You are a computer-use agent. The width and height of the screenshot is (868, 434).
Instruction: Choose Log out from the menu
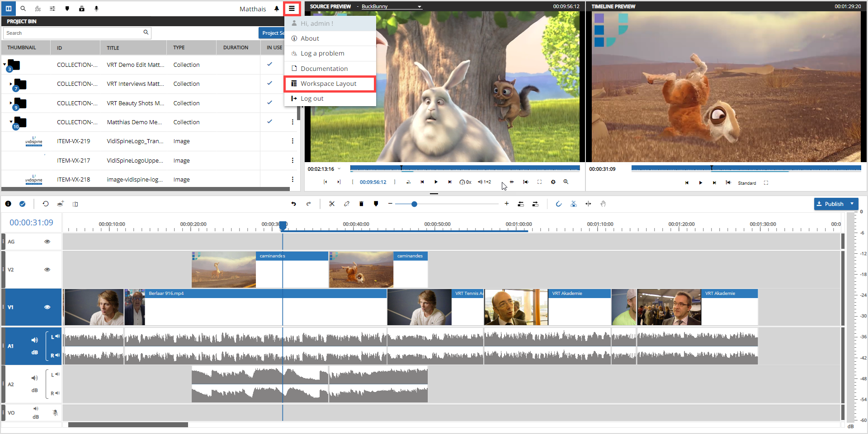coord(312,99)
